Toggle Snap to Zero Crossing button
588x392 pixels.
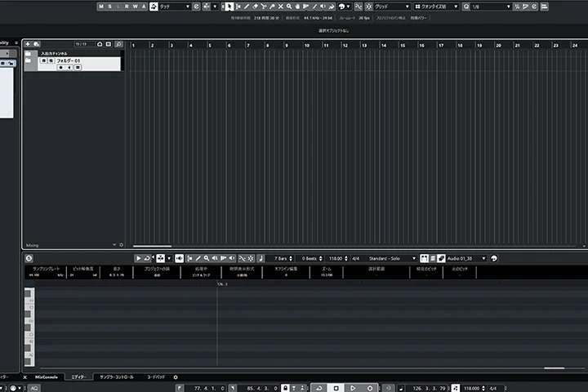359,7
